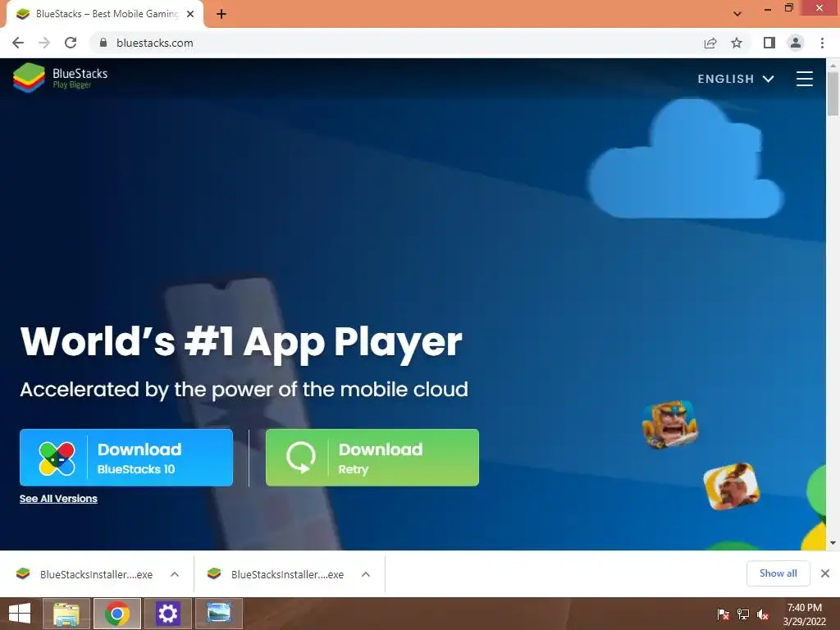
Task: Expand options for first BlueStacksInstaller download
Action: coord(175,574)
